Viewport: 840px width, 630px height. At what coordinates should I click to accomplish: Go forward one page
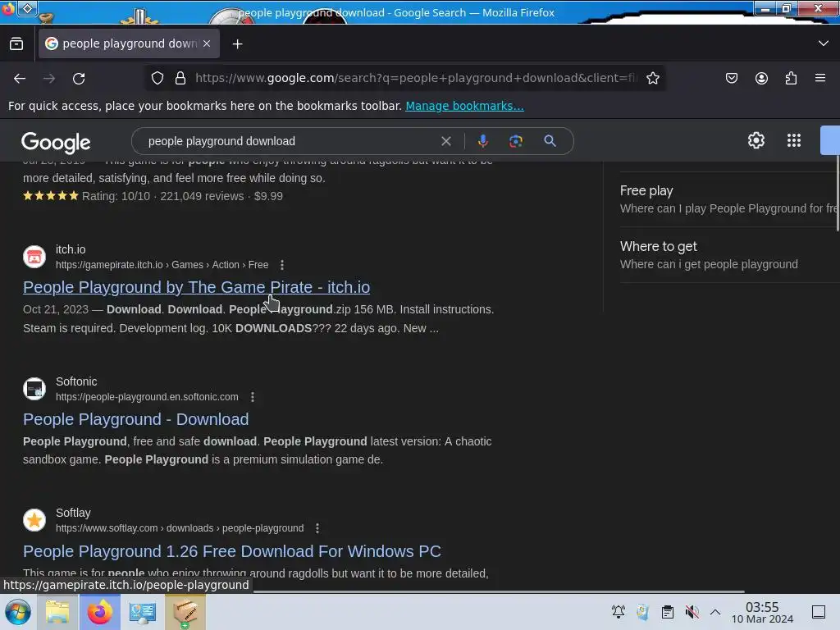49,78
